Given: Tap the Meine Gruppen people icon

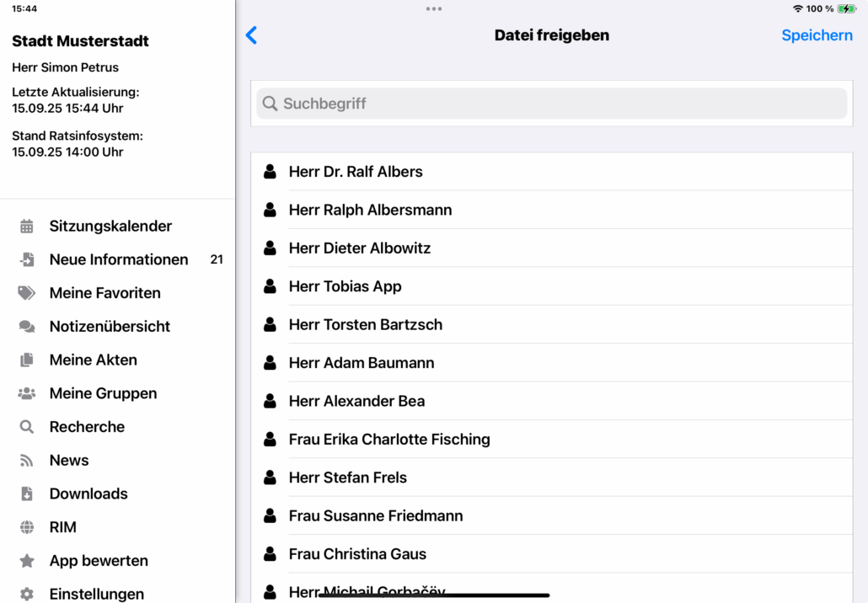Looking at the screenshot, I should click(27, 393).
